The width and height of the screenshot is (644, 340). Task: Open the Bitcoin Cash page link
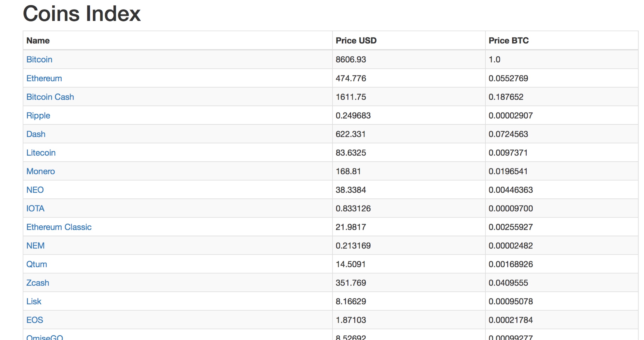50,97
